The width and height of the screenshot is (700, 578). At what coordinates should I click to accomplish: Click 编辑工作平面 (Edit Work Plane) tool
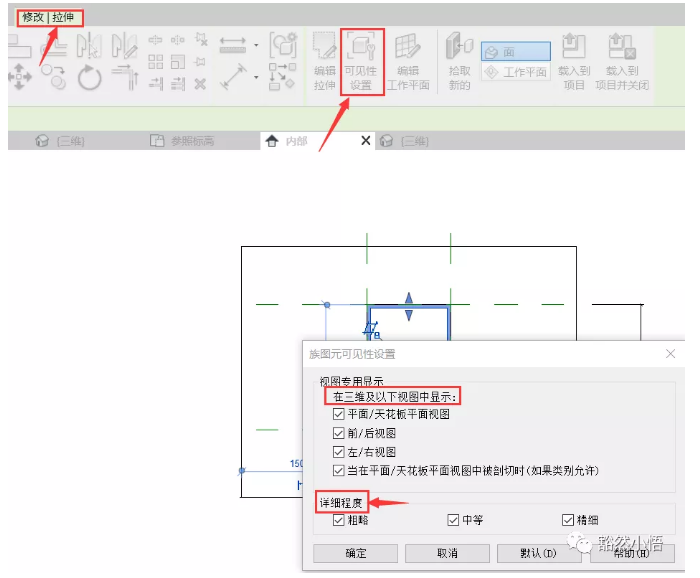[x=408, y=62]
